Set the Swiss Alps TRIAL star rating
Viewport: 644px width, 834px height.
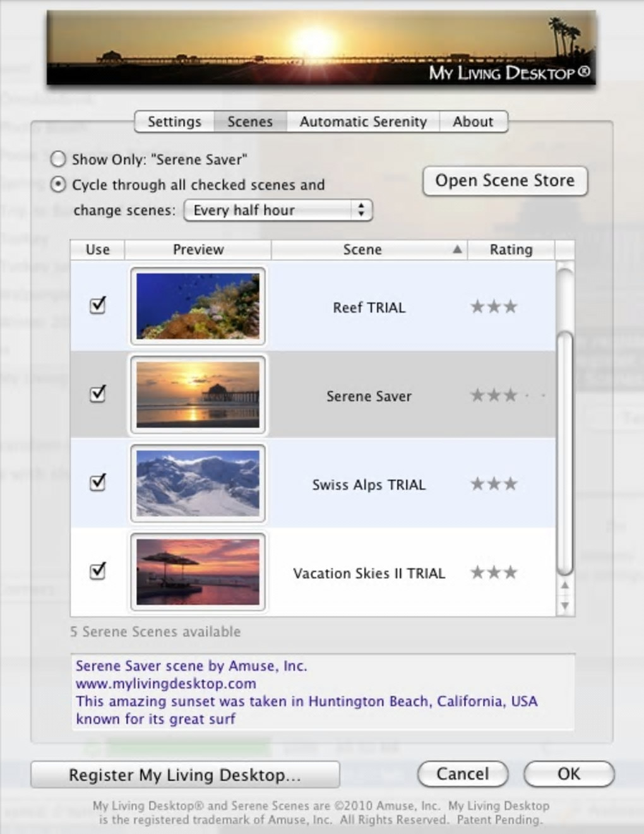click(494, 484)
